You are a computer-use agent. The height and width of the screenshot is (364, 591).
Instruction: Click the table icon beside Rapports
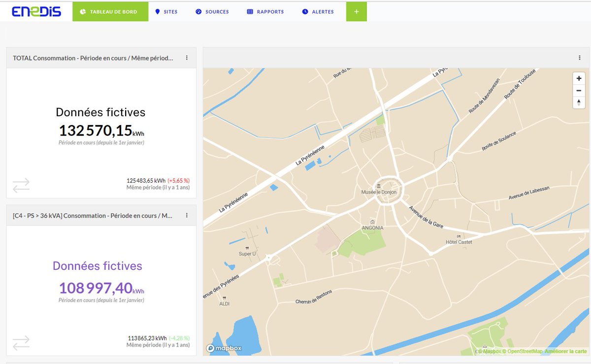coord(250,11)
